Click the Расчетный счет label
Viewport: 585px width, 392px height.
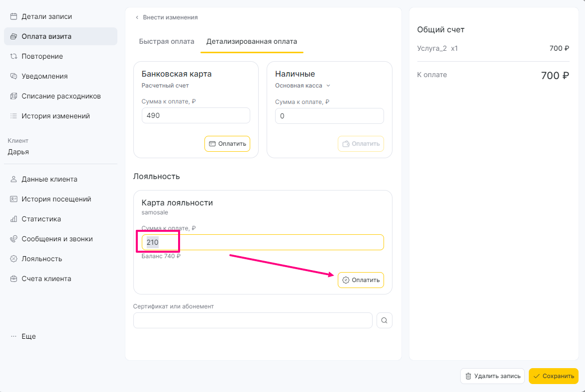[165, 86]
